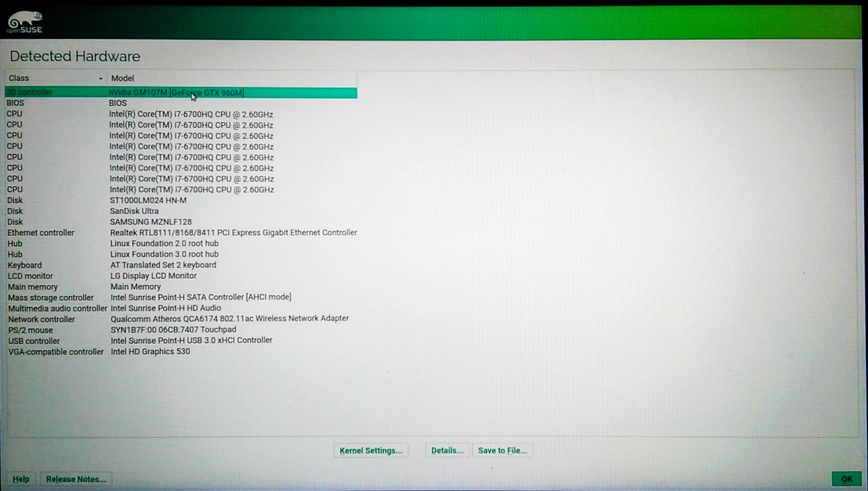Click the PS/2 mouse class cell
Viewport: 868px width, 491px height.
pyautogui.click(x=30, y=330)
